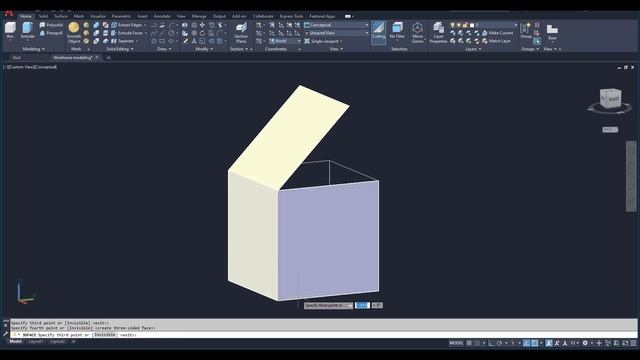Expand the Groups panel

[530, 49]
